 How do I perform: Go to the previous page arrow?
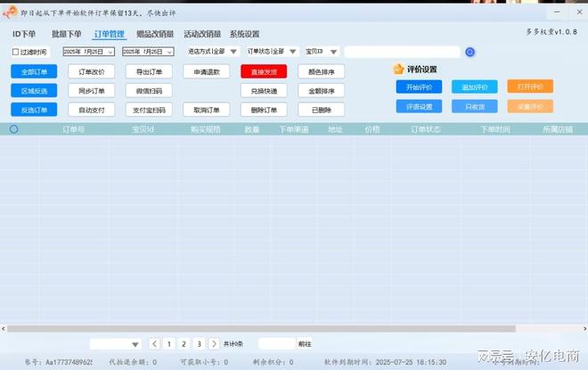tap(154, 343)
